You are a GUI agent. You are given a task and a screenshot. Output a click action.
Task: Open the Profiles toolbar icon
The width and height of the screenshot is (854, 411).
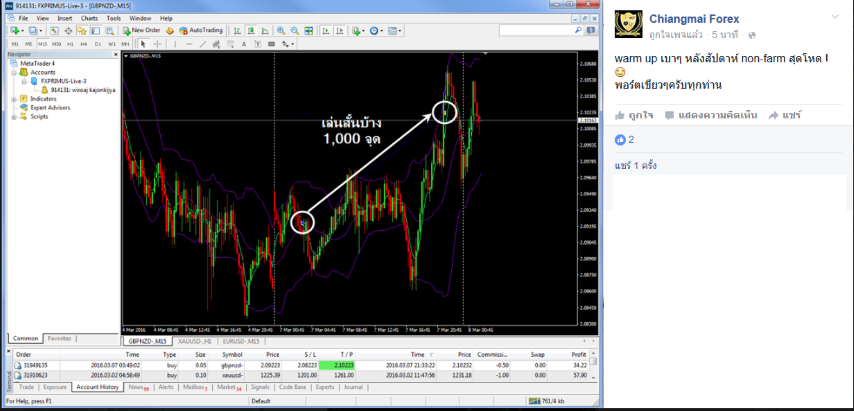(35, 30)
